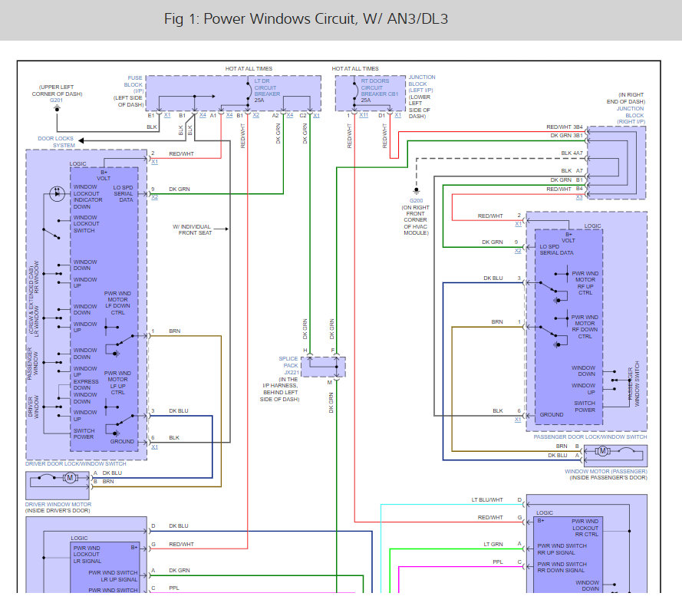This screenshot has height=616, width=682.
Task: Click the RT DOORS CIRCUIT BREAKER CB1 label
Action: tap(379, 87)
